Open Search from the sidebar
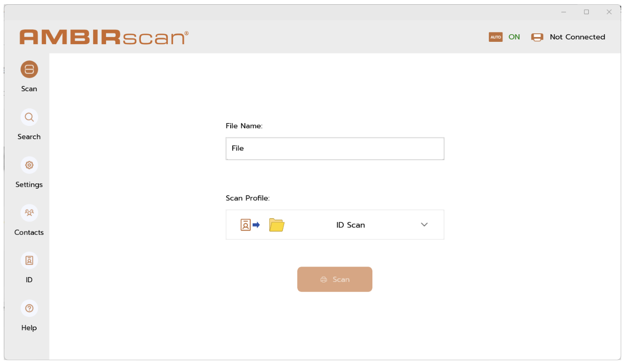 (29, 117)
